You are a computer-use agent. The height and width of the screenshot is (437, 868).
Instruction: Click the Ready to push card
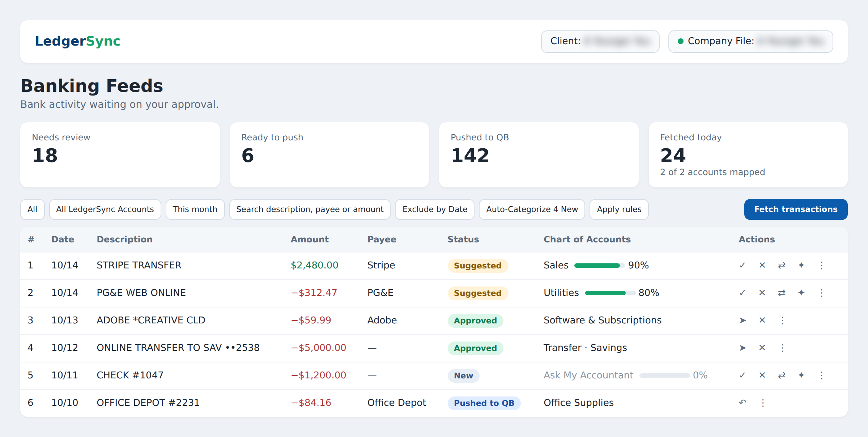[x=329, y=155]
